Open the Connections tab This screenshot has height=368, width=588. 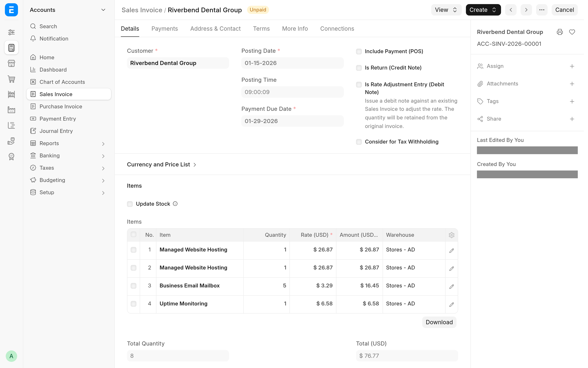click(337, 29)
